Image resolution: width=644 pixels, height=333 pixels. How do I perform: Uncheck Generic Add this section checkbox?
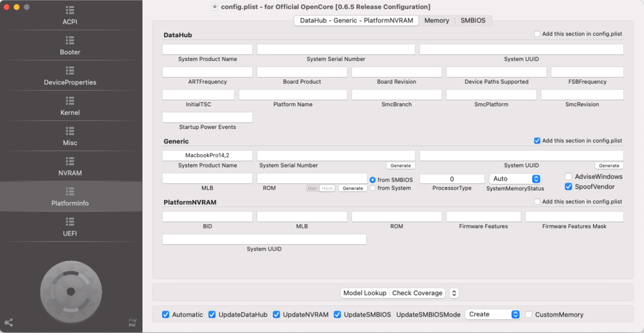click(537, 140)
